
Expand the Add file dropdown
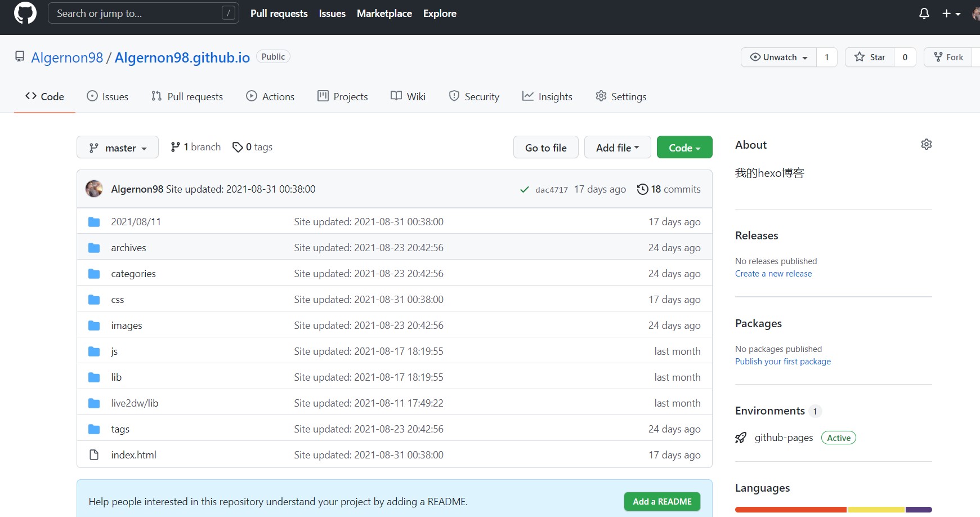pos(617,148)
